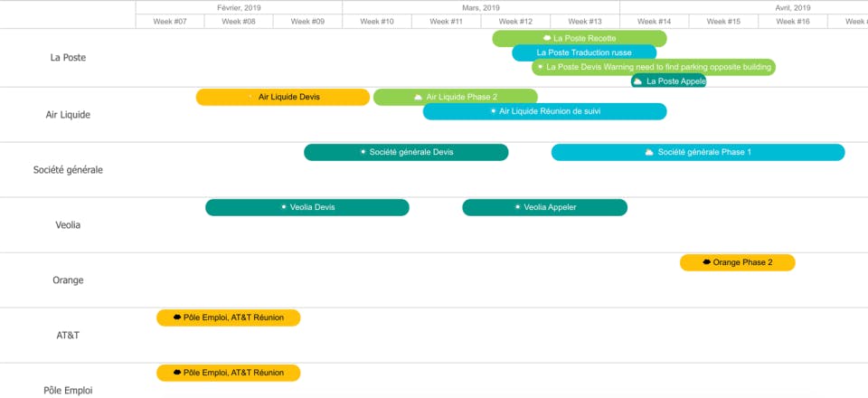Click the cloud icon in Pôle Emploi row Réunion bar

[x=177, y=373]
